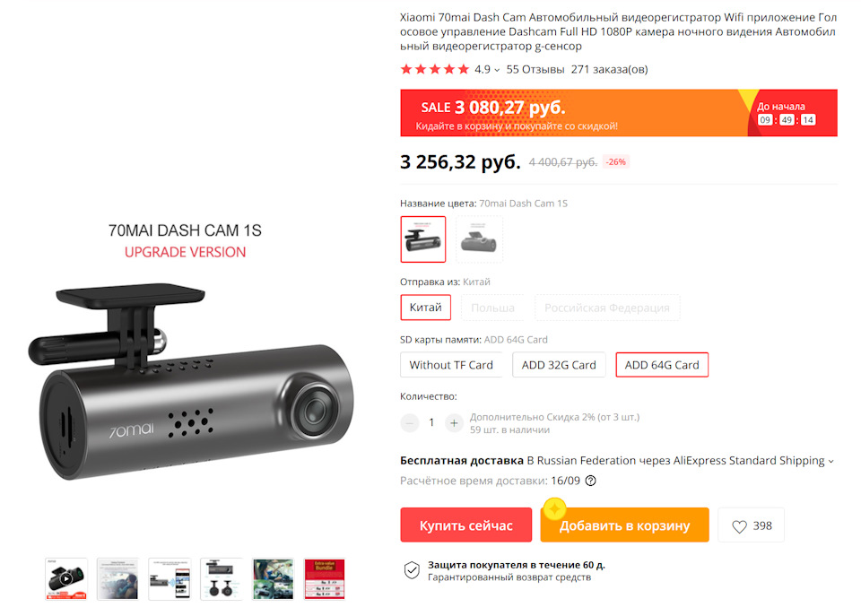This screenshot has height=616, width=861.
Task: Select the gray dash cam color variant
Action: click(479, 239)
